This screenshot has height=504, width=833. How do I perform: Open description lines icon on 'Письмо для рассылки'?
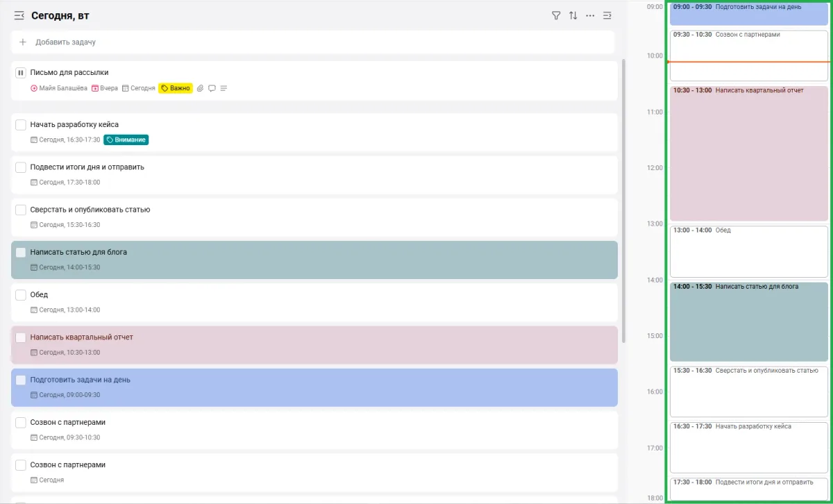224,88
